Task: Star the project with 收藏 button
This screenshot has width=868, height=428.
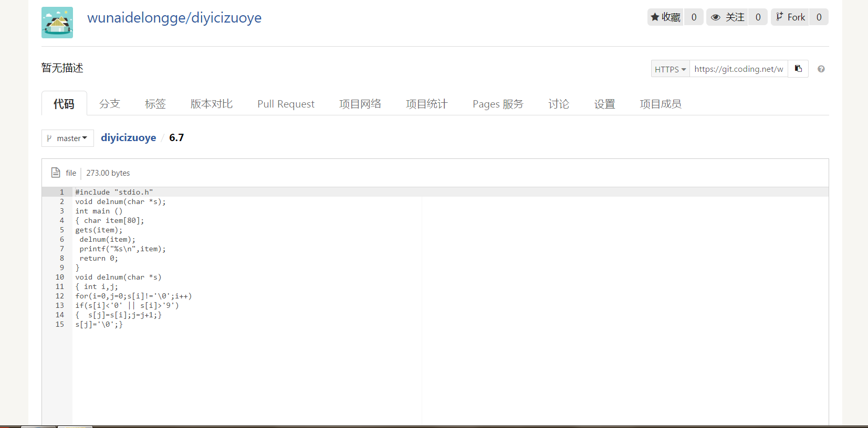Action: pyautogui.click(x=666, y=17)
